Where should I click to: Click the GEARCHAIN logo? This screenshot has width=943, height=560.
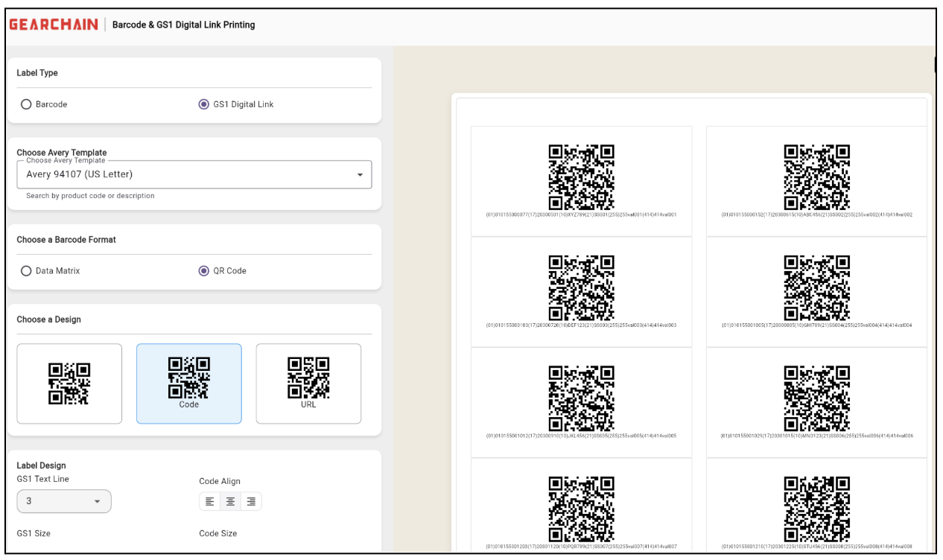click(x=54, y=25)
